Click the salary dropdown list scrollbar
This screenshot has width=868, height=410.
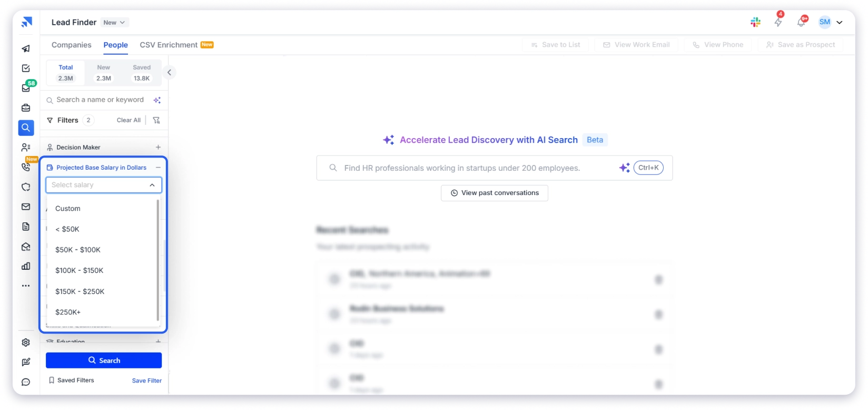[158, 260]
